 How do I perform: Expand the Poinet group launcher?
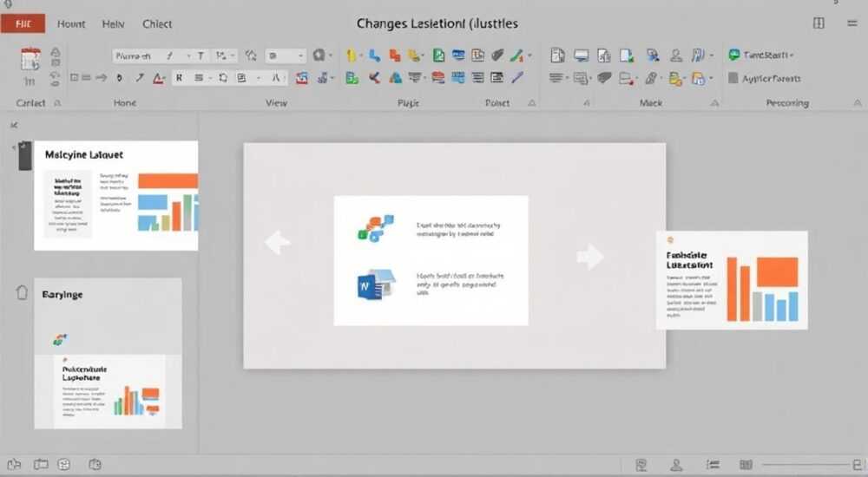pyautogui.click(x=531, y=103)
